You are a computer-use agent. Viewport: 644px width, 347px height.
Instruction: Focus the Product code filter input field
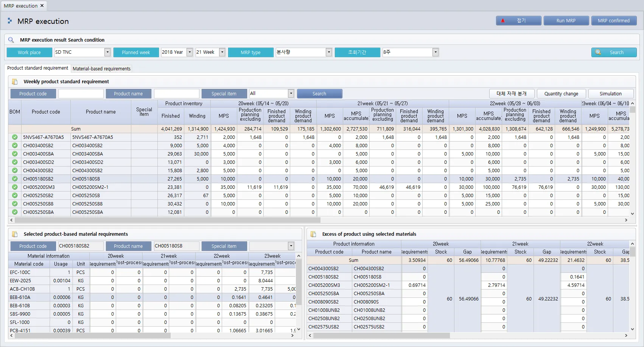click(81, 93)
